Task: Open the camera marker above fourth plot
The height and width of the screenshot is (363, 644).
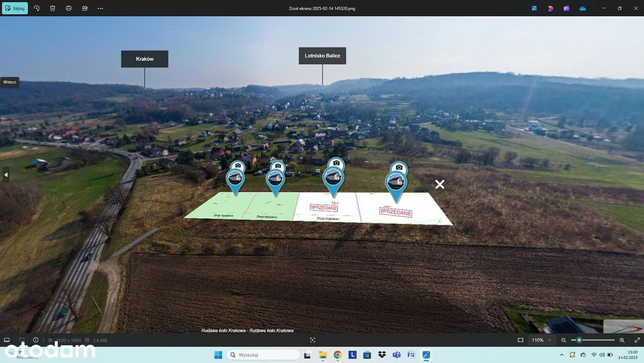Action: click(399, 168)
